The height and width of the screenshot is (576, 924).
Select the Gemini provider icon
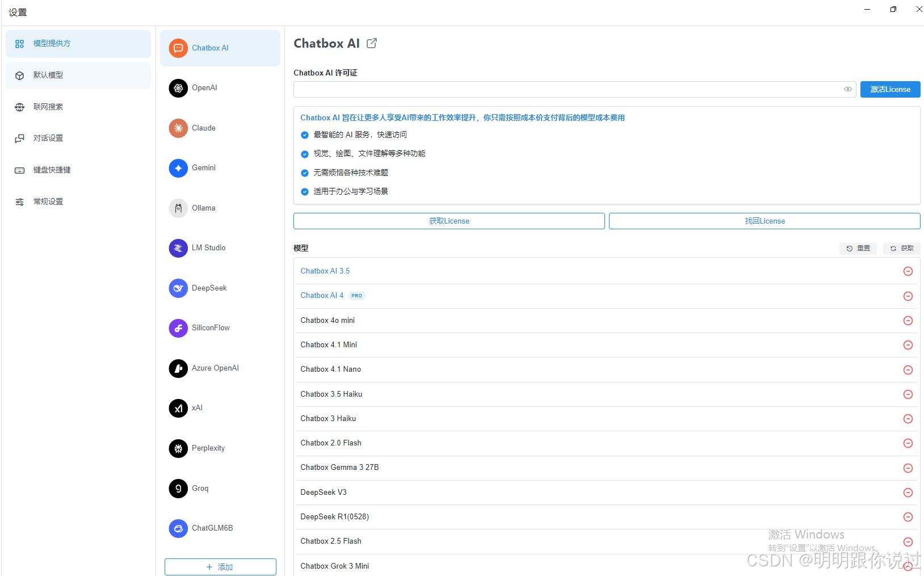coord(178,168)
